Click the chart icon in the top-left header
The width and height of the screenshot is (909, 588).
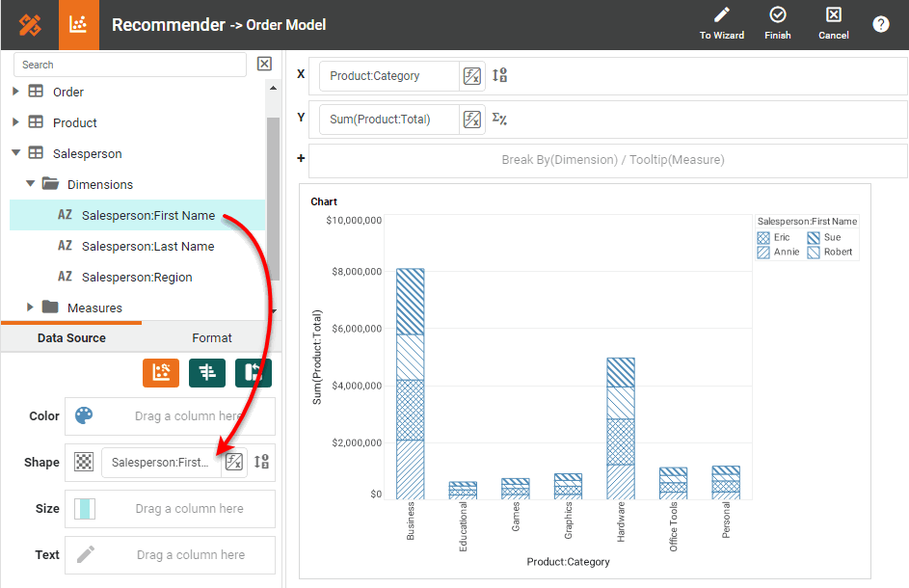[x=79, y=24]
